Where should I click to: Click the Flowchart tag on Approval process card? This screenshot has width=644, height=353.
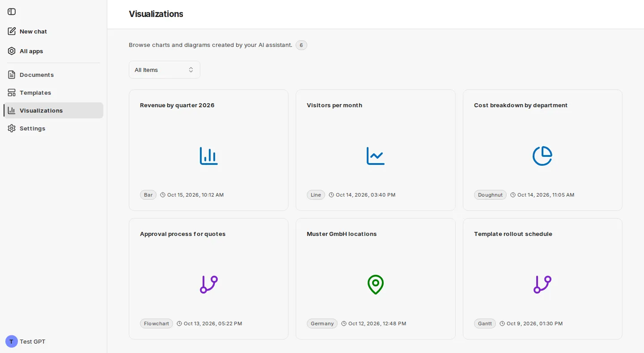pos(157,324)
